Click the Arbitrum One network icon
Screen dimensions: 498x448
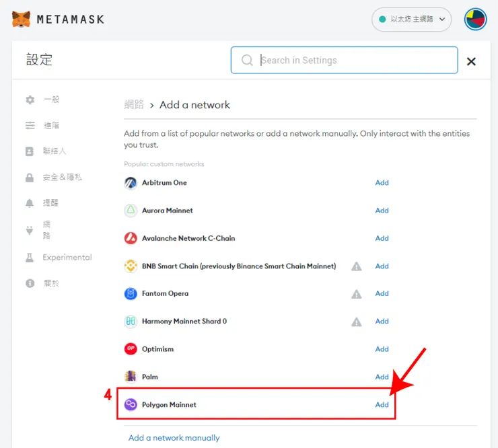pos(131,183)
